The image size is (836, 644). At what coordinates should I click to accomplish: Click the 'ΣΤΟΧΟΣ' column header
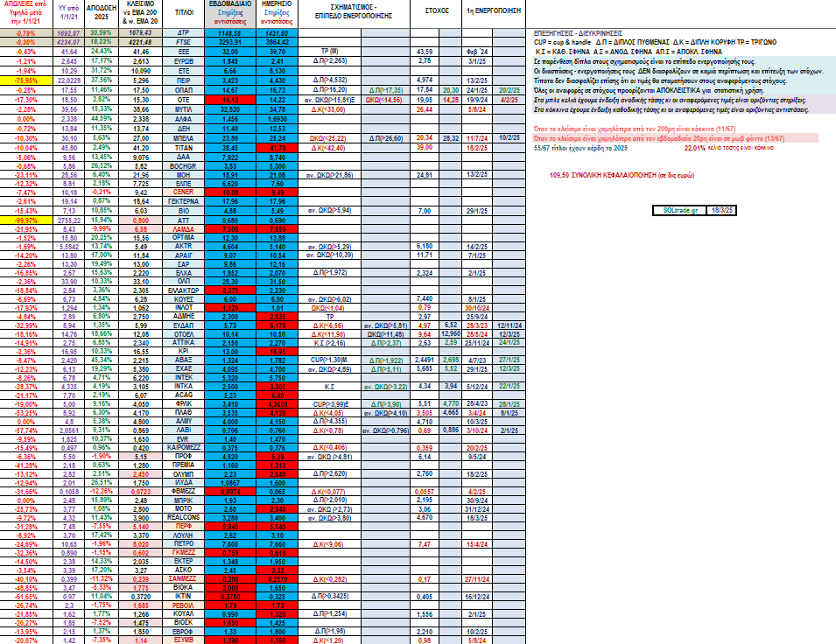click(437, 10)
